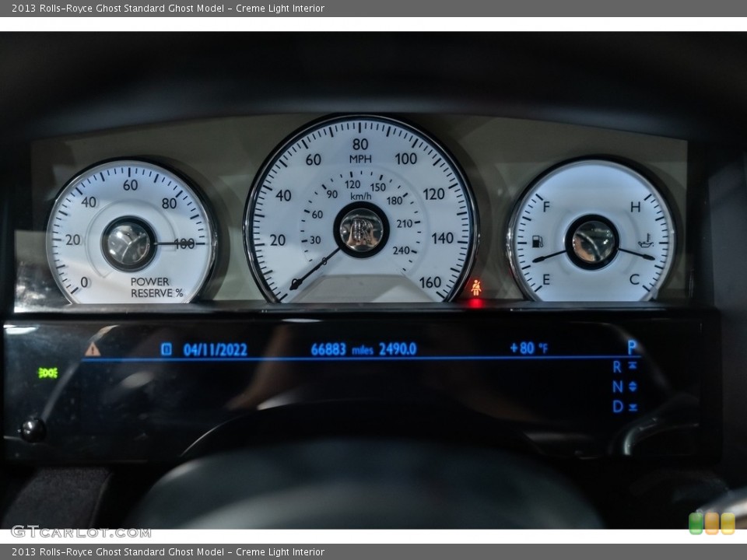Click the 40 mark on power reserve gauge
The image size is (747, 560).
pos(89,202)
